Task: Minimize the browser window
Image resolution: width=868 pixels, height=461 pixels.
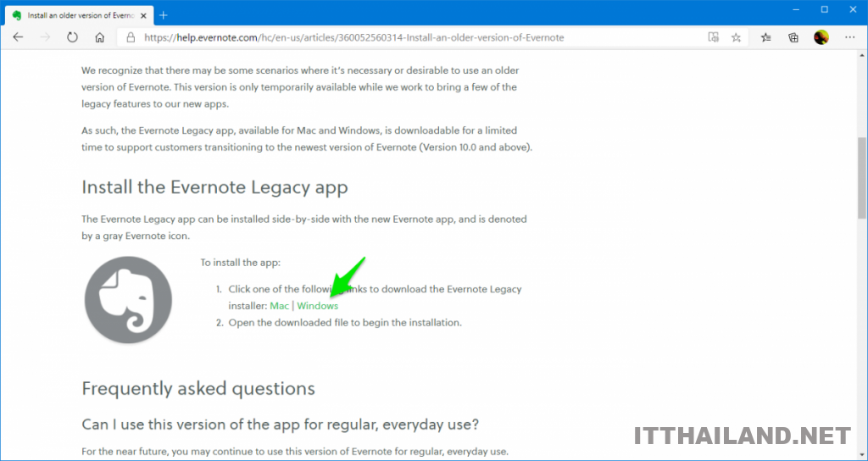Action: click(795, 9)
